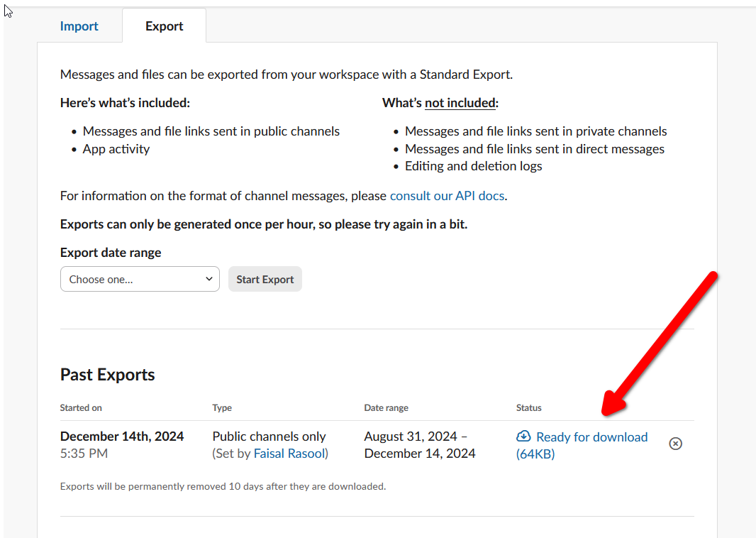The image size is (756, 538).
Task: Click the exports permanently removed notice
Action: (223, 486)
